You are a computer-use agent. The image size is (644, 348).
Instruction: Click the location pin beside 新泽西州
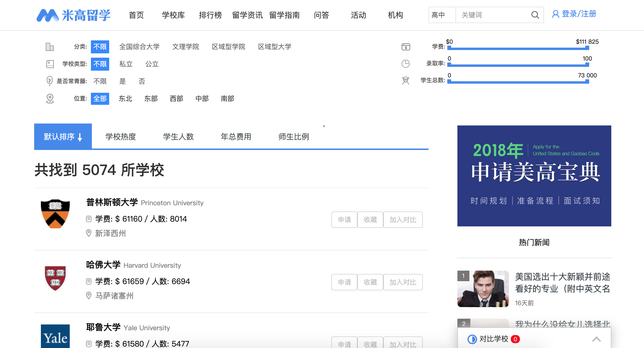pyautogui.click(x=88, y=233)
